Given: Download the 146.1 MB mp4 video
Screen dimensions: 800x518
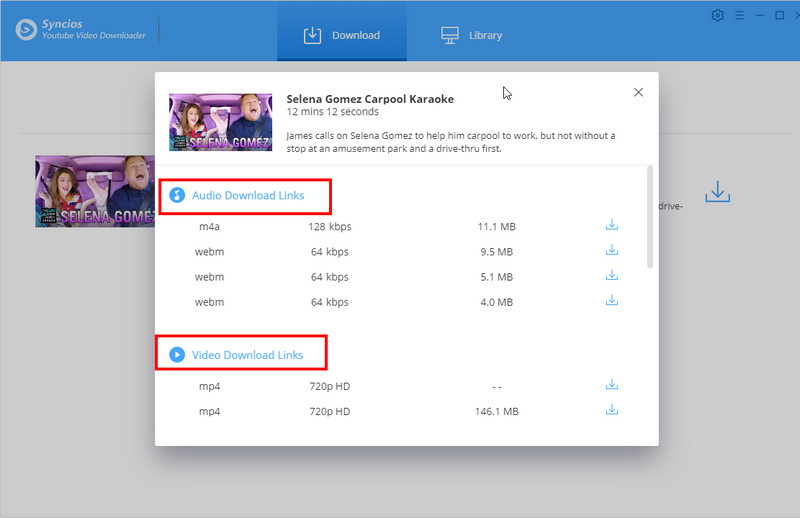Looking at the screenshot, I should pyautogui.click(x=612, y=410).
